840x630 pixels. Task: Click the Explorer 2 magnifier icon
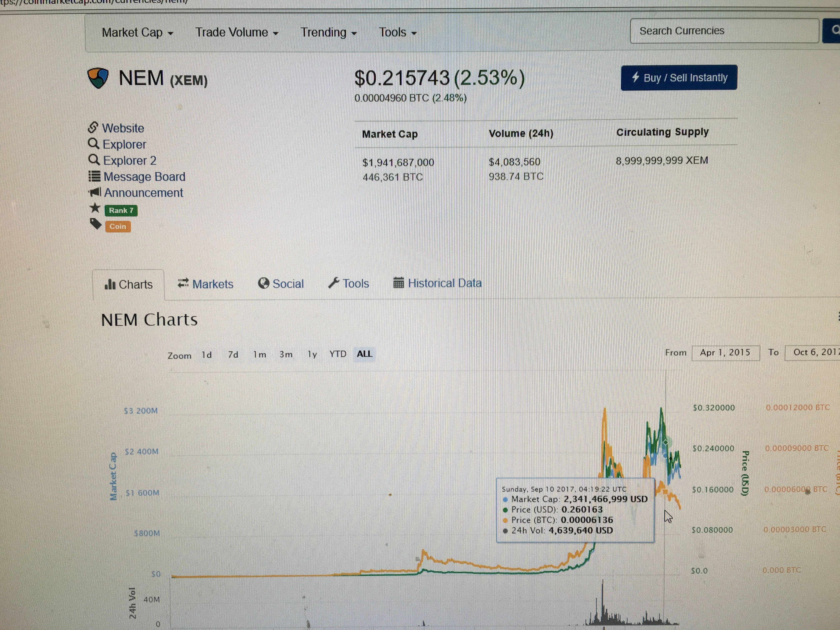click(x=94, y=160)
